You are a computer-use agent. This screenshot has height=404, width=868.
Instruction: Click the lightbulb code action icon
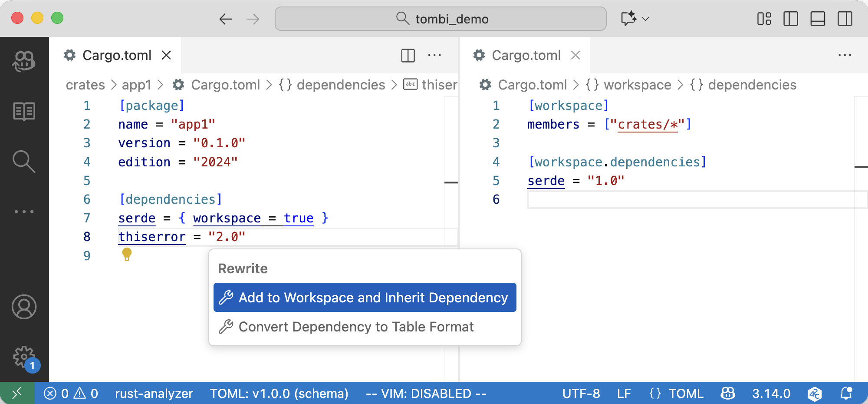127,255
